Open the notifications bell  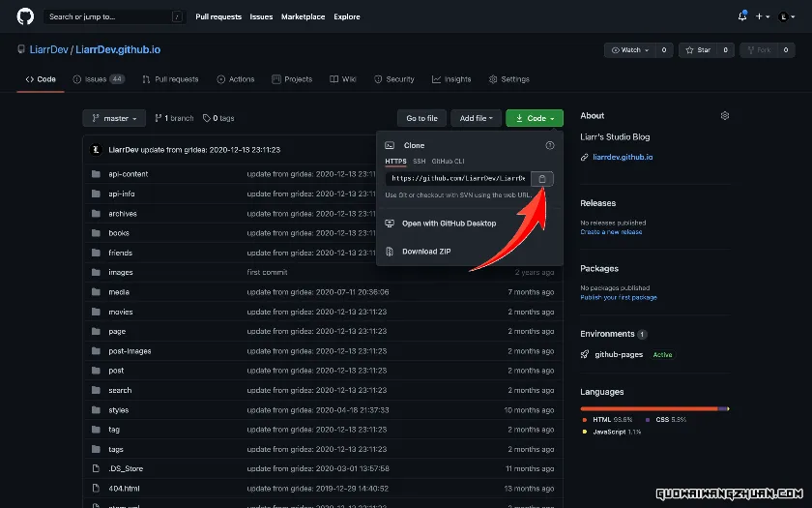742,16
